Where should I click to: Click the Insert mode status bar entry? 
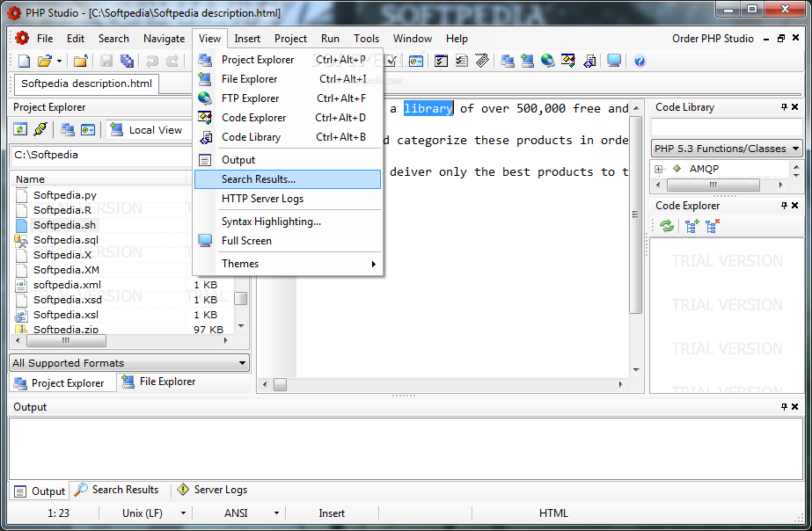click(332, 513)
